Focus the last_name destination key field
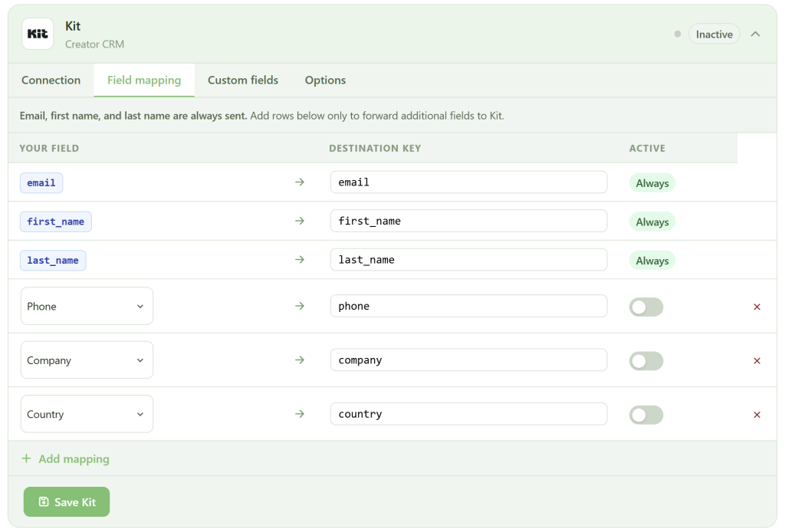The height and width of the screenshot is (532, 785). pos(468,260)
